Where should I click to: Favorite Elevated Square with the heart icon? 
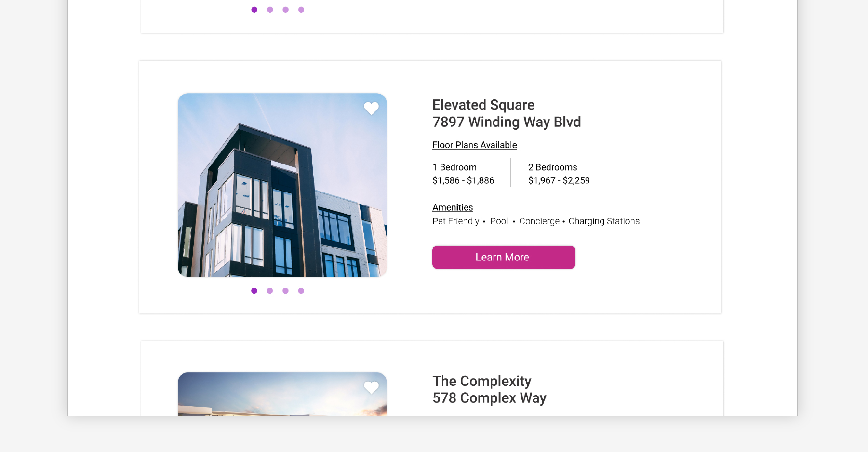pyautogui.click(x=371, y=109)
